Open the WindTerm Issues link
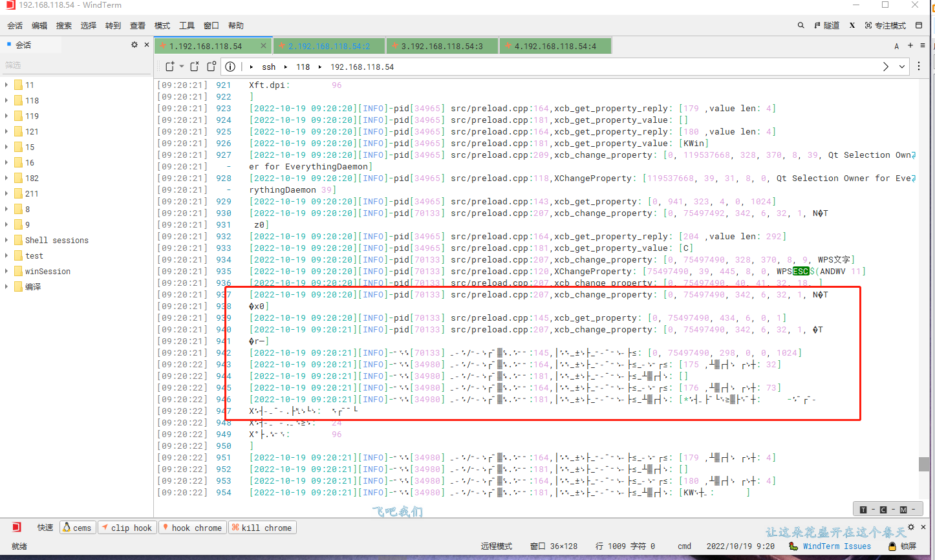 click(837, 546)
